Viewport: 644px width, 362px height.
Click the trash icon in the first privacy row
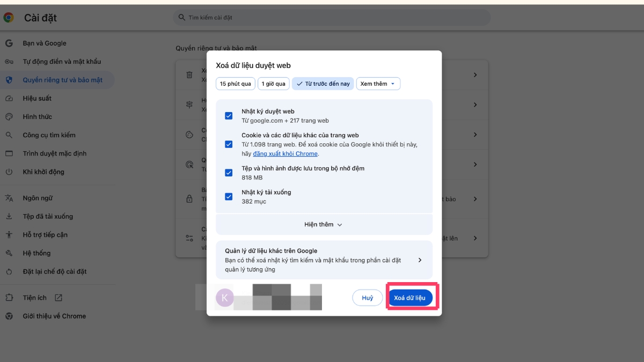coord(189,75)
